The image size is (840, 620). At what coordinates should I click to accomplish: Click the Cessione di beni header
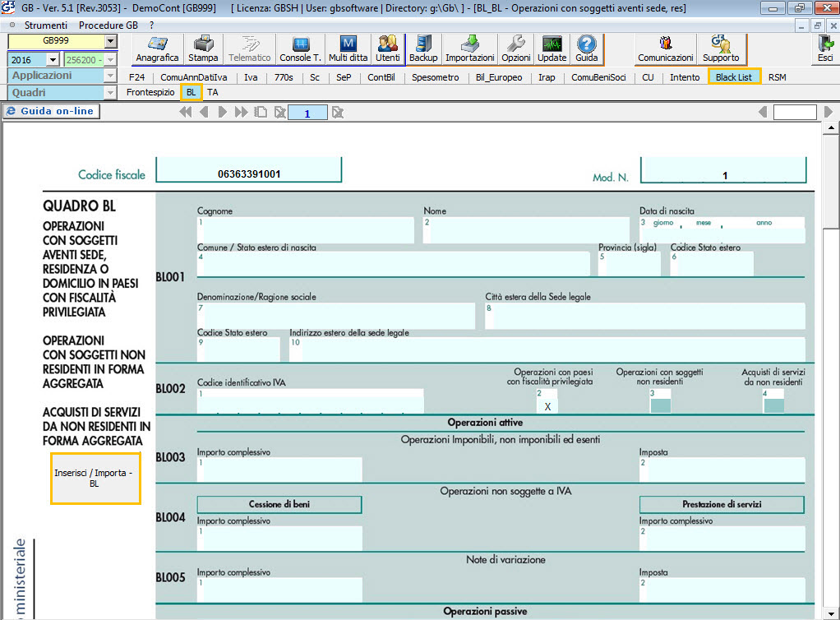point(279,504)
